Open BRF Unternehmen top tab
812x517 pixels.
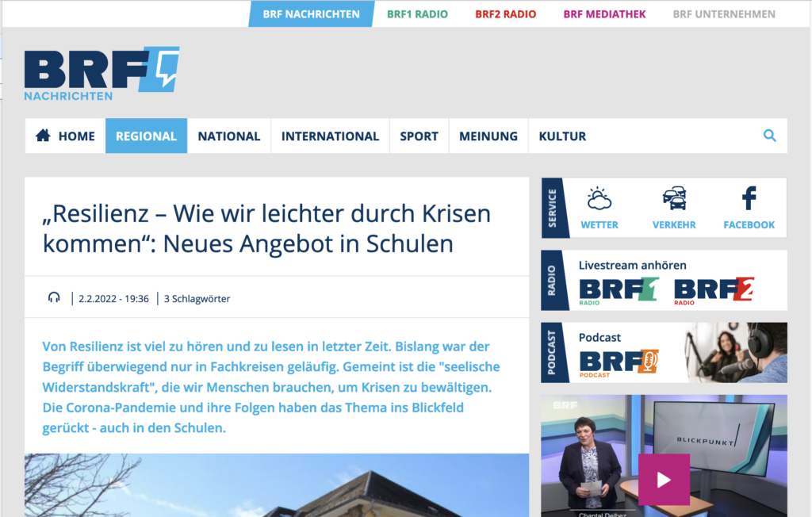point(724,14)
